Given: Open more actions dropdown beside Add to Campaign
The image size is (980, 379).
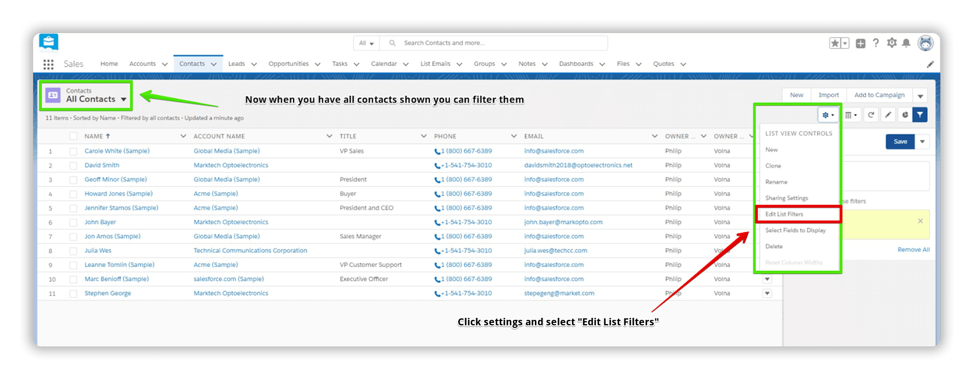Looking at the screenshot, I should pyautogui.click(x=920, y=95).
